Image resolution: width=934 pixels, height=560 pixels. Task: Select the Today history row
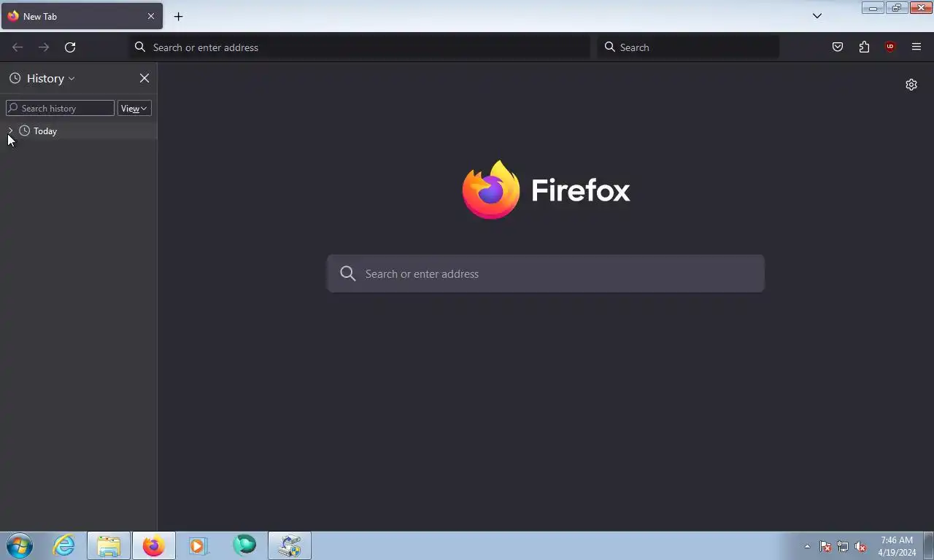coord(78,131)
